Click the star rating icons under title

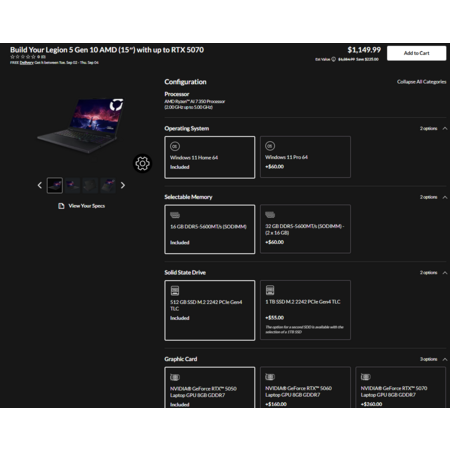23,57
